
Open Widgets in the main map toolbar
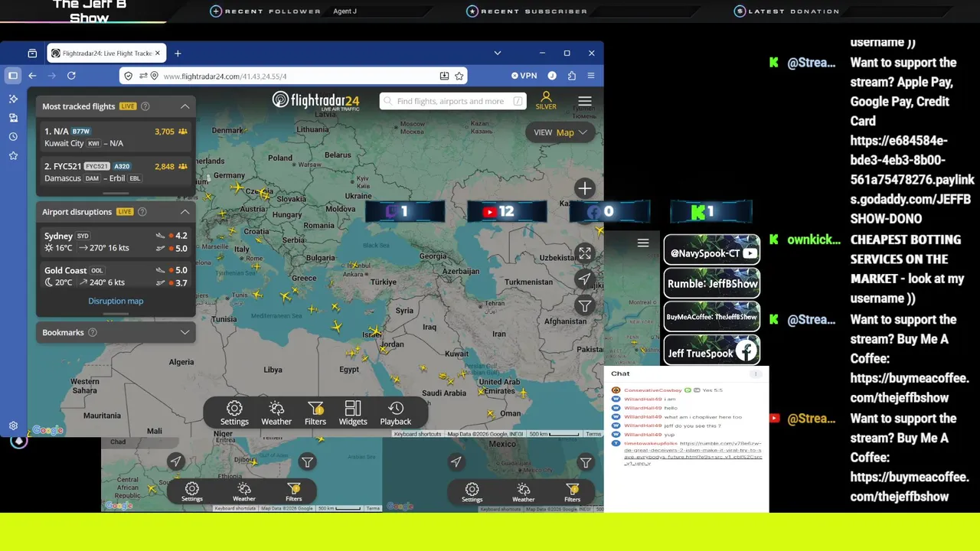pyautogui.click(x=353, y=412)
